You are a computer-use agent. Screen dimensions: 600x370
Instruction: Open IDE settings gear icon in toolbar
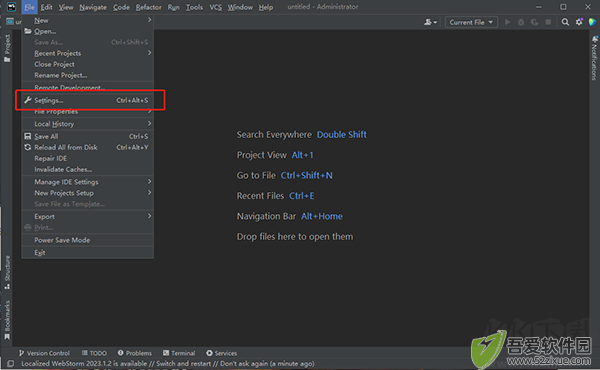(579, 22)
